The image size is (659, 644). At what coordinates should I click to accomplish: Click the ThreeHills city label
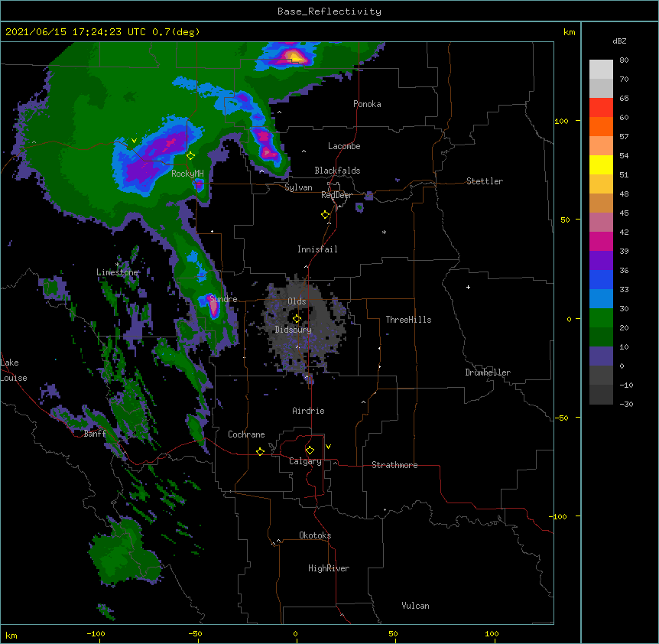[408, 320]
